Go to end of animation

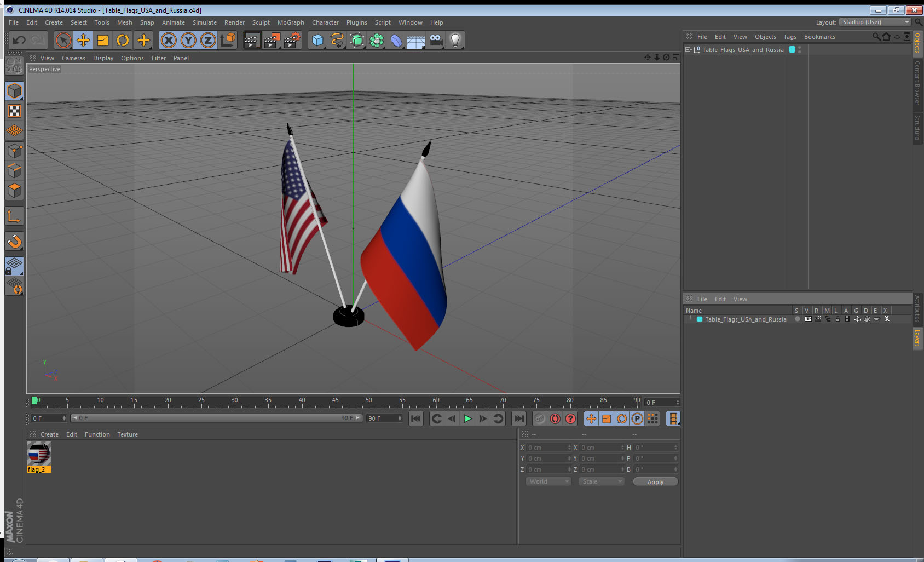tap(518, 418)
